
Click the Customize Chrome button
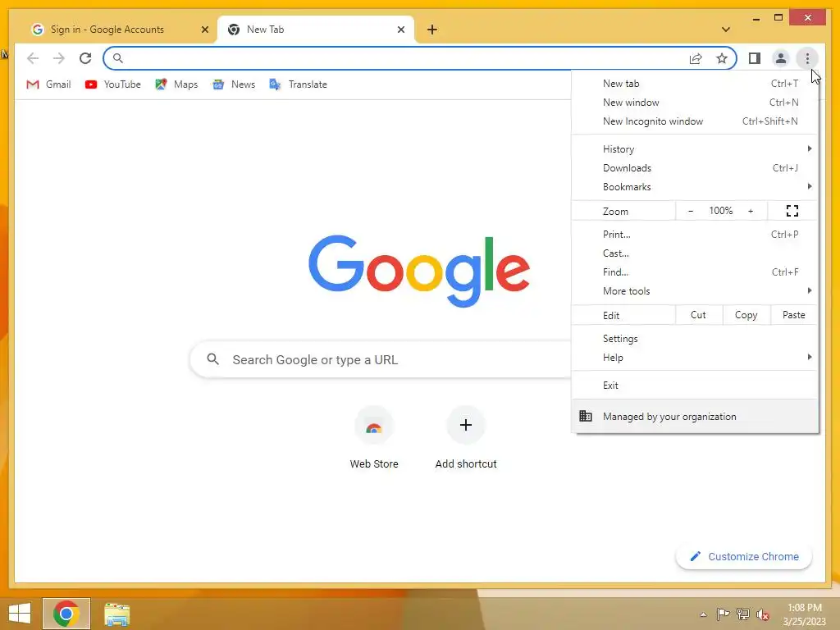click(744, 557)
